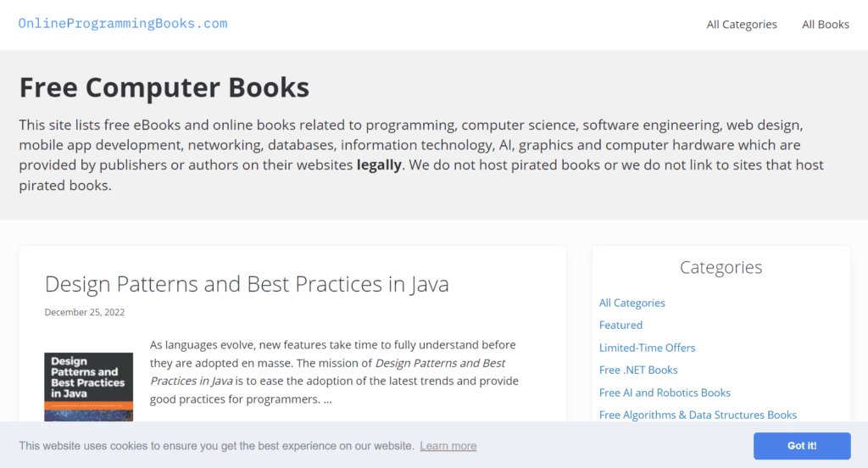Click the italic book title in the excerpt
Viewport: 868px width, 468px height.
[328, 372]
